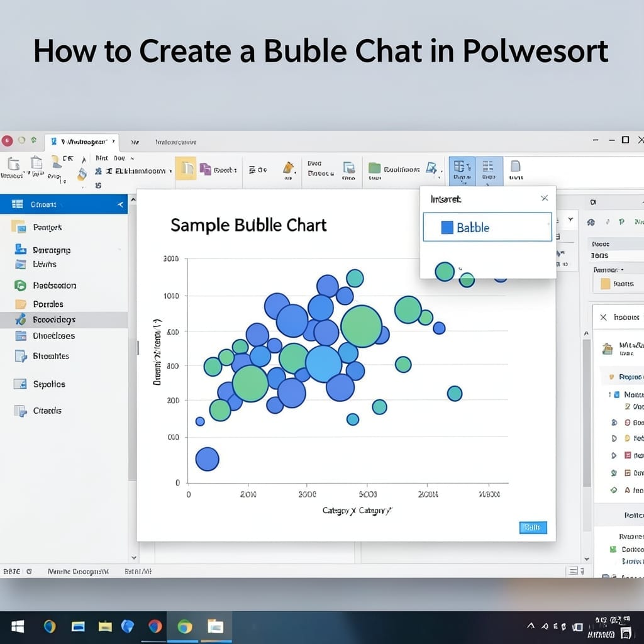The image size is (644, 644).
Task: Open the notification center icon in the taskbar corner
Action: [x=626, y=633]
